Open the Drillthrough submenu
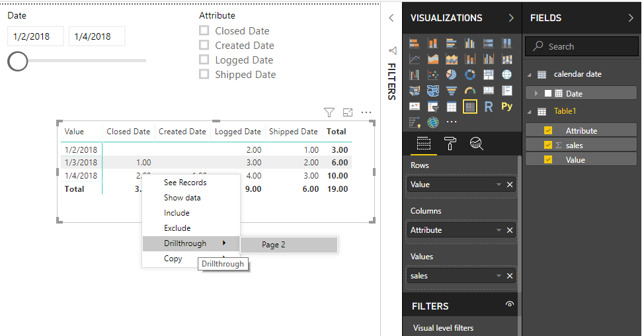Image resolution: width=644 pixels, height=336 pixels. pos(191,243)
